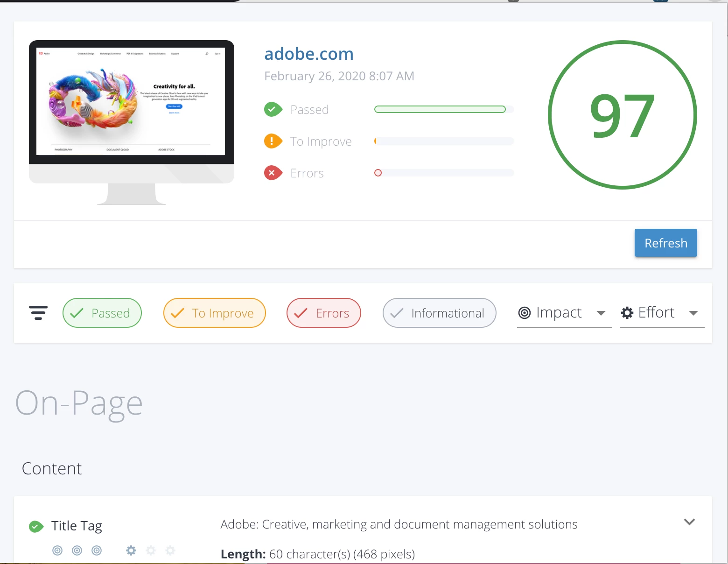This screenshot has width=728, height=564.
Task: Click the 'Content' subsection heading
Action: click(x=52, y=469)
